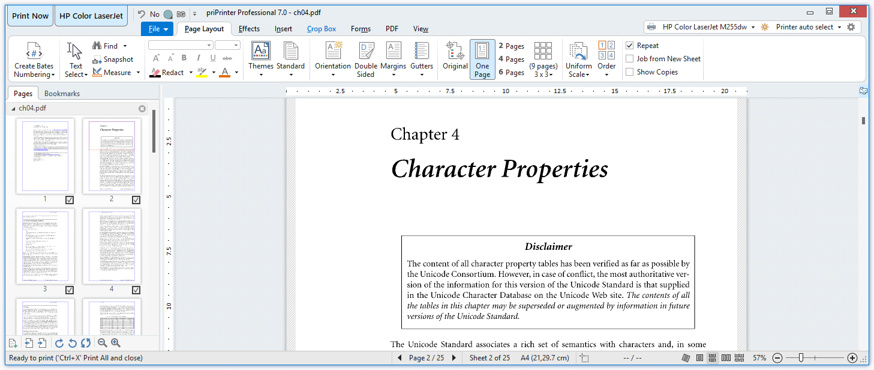
Task: Enable Job from New Sheet checkbox
Action: coord(629,59)
